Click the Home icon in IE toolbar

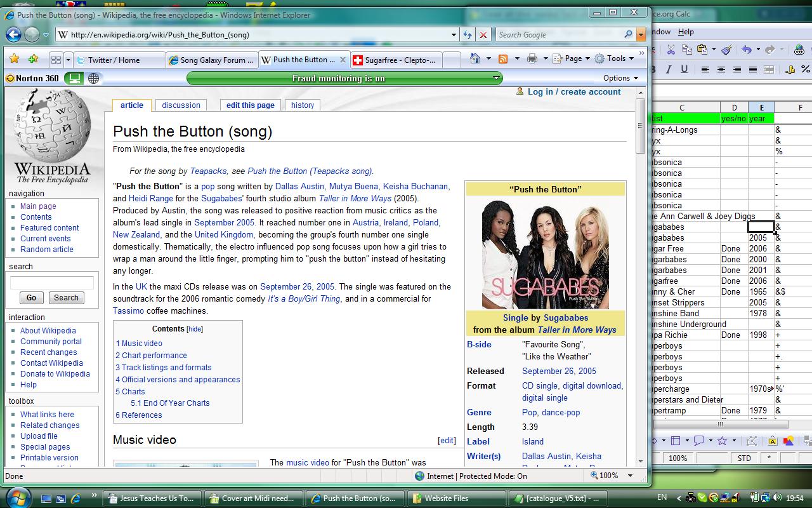(x=475, y=59)
